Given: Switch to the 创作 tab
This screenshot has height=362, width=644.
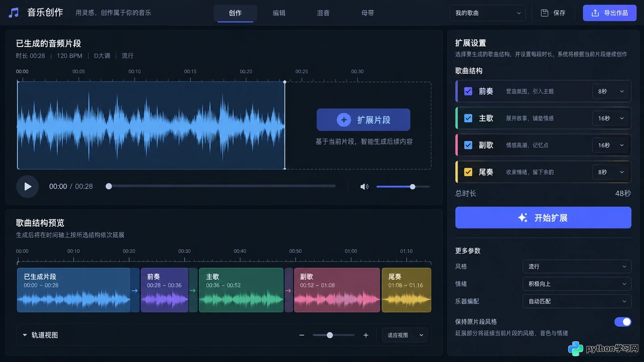Looking at the screenshot, I should point(235,13).
